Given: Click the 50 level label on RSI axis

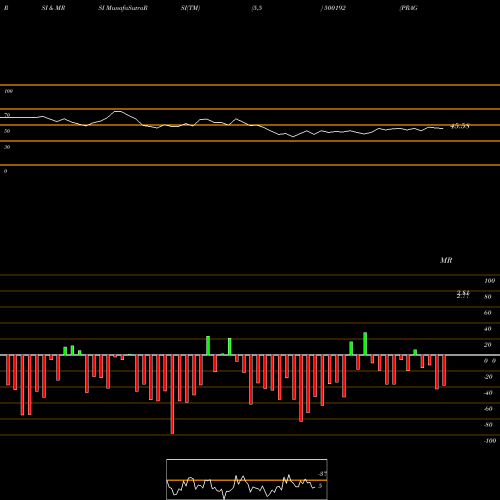Looking at the screenshot, I should [7, 131].
